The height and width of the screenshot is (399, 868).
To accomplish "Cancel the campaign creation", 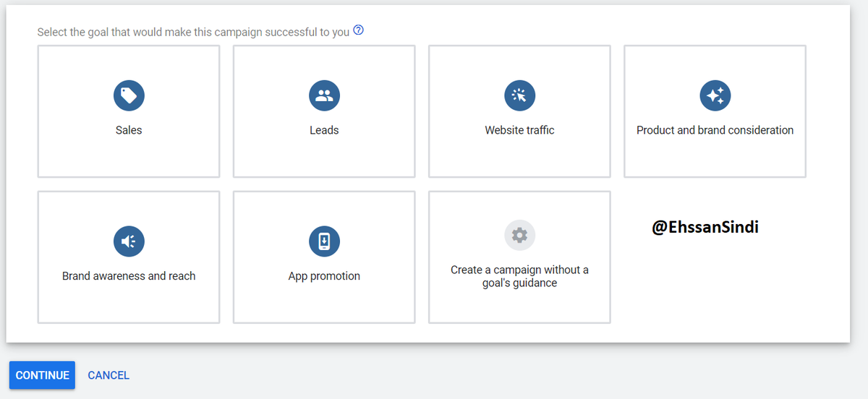I will [x=109, y=375].
